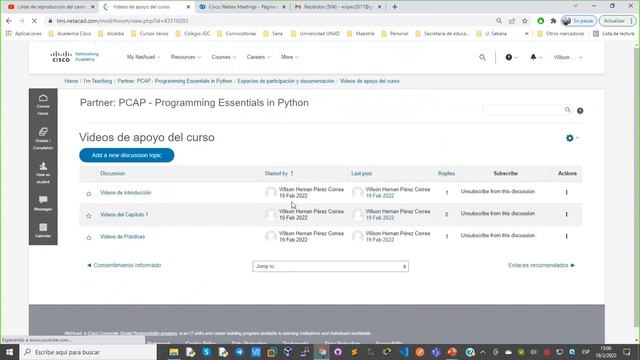Screen dimensions: 640x360
Task: Expand the More menu
Action: coord(290,57)
